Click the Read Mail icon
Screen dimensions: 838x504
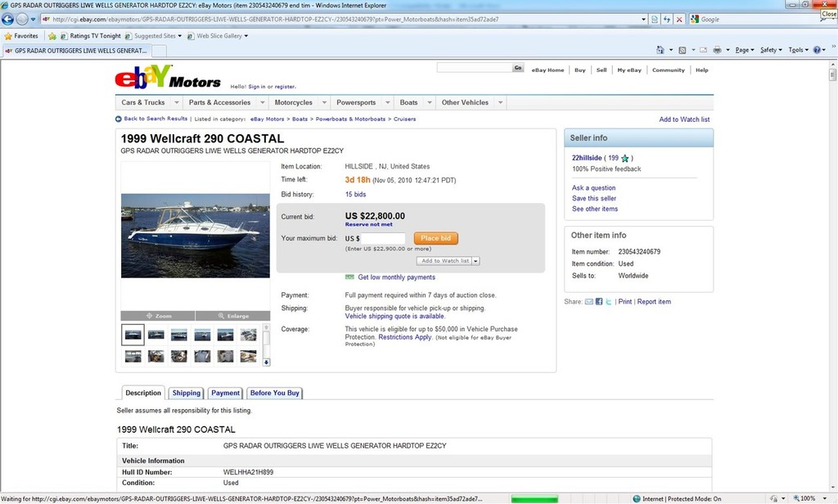click(703, 50)
